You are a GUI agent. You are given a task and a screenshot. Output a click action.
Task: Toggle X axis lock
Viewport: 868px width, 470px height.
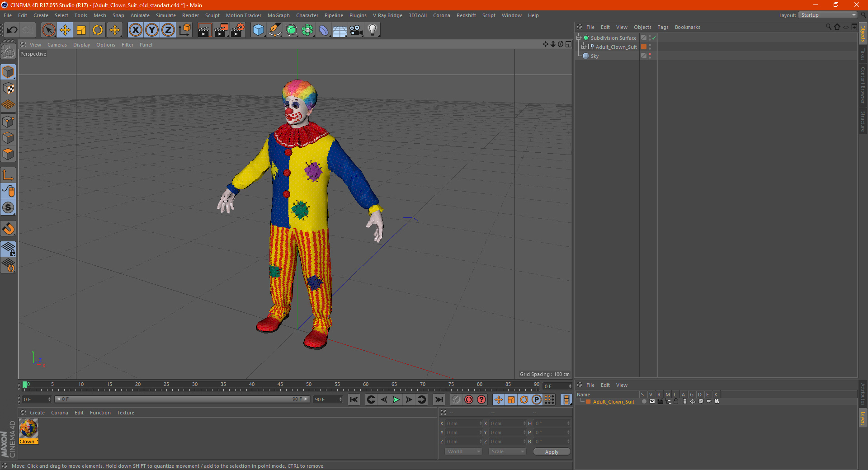pos(135,30)
